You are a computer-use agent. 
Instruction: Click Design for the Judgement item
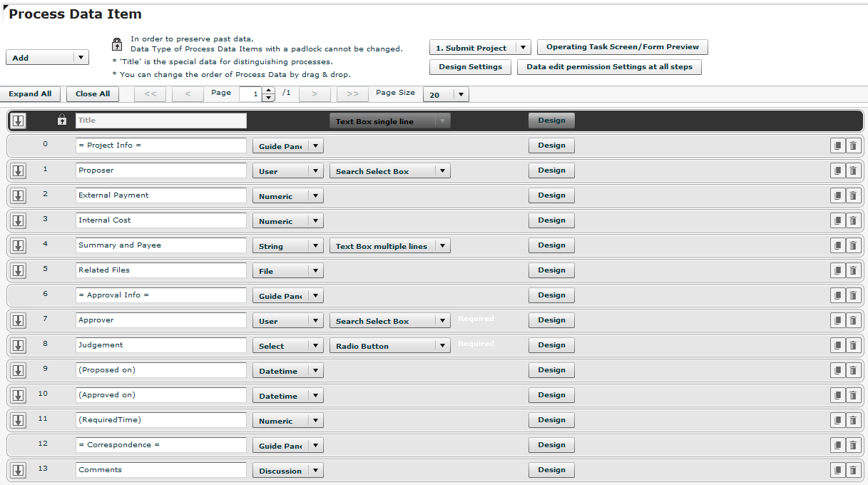(x=551, y=344)
